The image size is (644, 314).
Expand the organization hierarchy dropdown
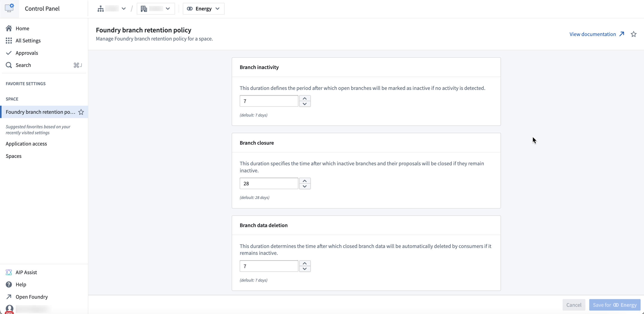click(111, 9)
